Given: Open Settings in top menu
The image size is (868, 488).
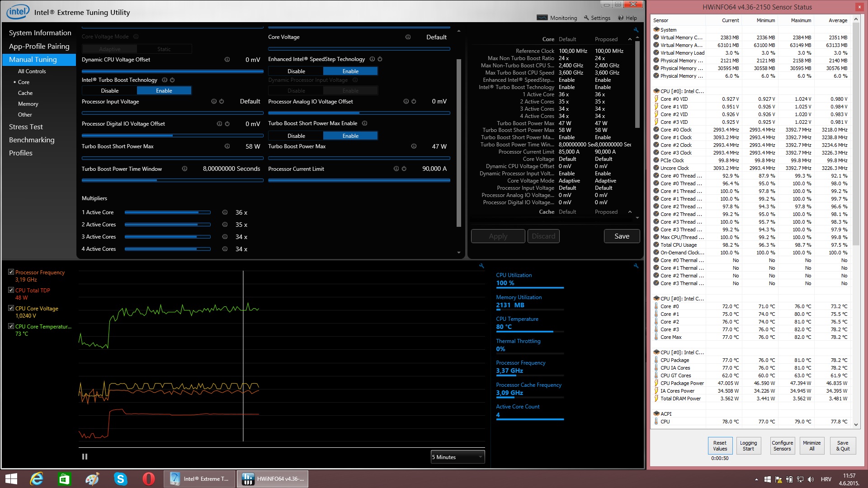Looking at the screenshot, I should click(597, 18).
